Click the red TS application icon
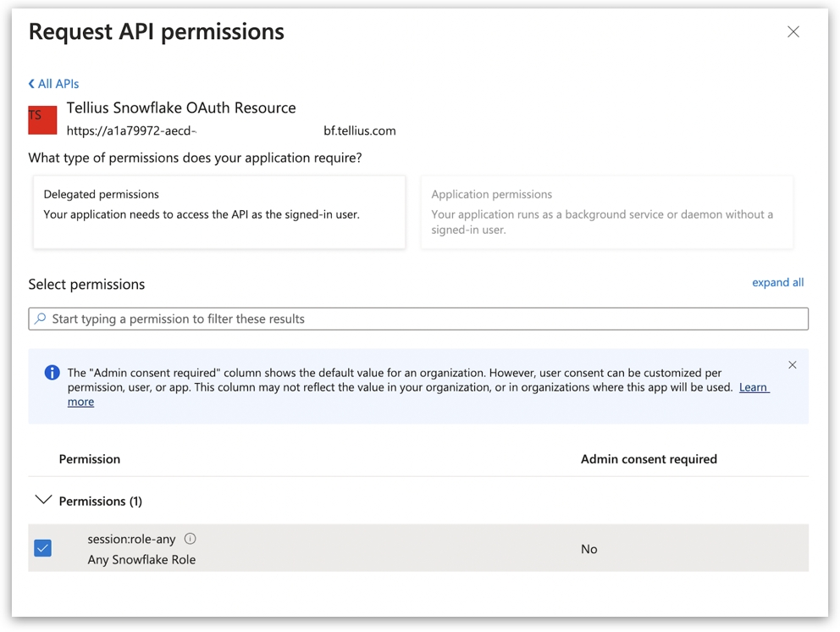 pyautogui.click(x=42, y=120)
